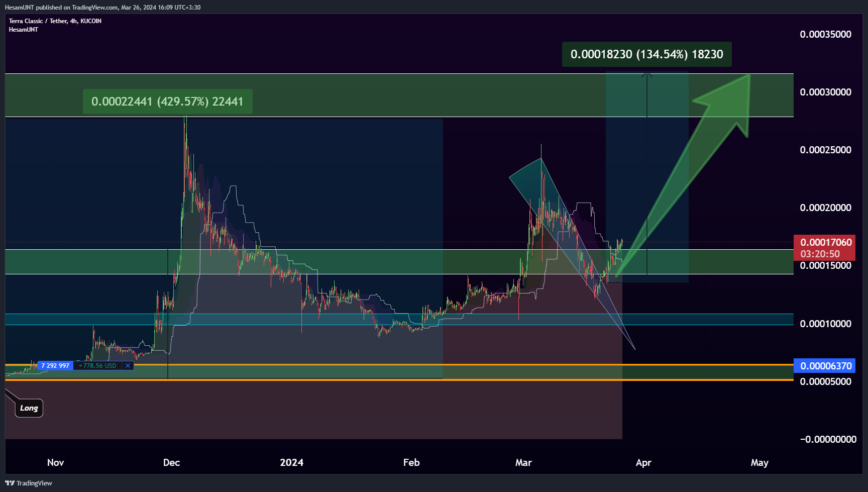Image resolution: width=868 pixels, height=492 pixels.
Task: Click the publication header text at top
Action: (102, 8)
